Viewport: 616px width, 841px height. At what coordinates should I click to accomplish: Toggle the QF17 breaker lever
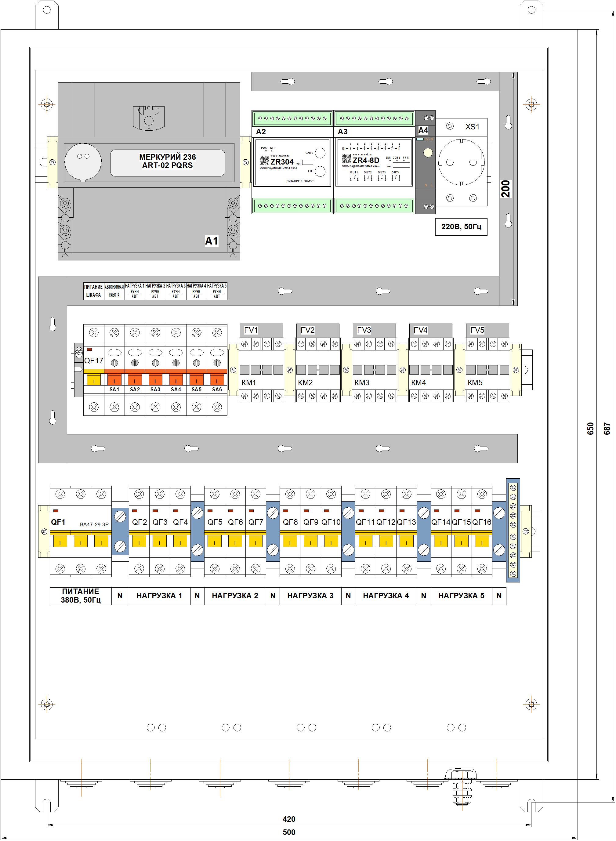coord(94,380)
